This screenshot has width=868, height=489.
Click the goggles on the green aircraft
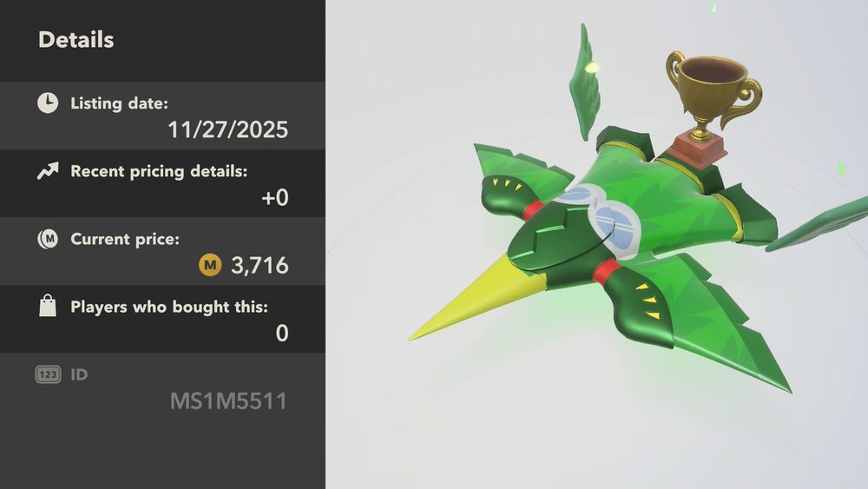coord(602,219)
